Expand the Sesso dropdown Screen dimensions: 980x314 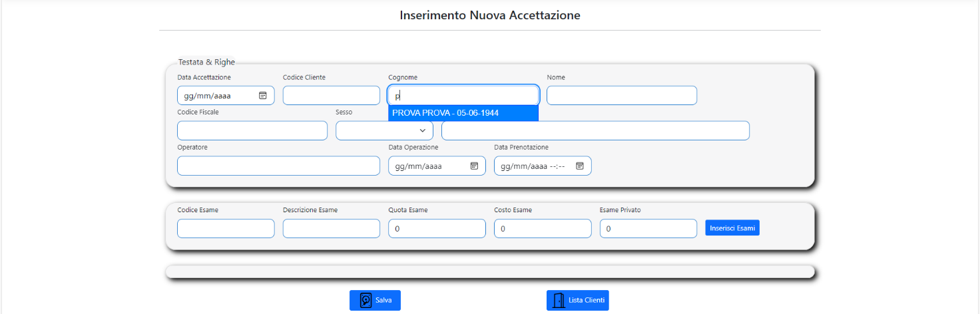pyautogui.click(x=384, y=130)
